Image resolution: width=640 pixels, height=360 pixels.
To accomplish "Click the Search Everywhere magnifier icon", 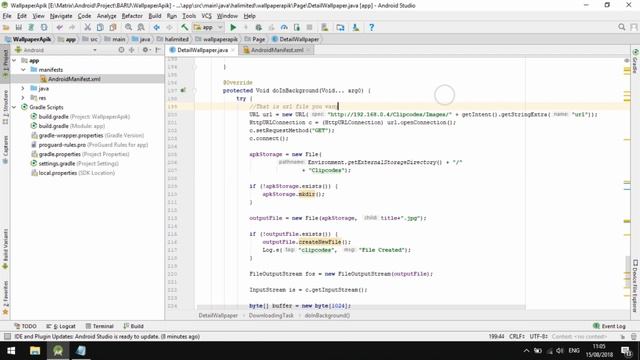I will [x=622, y=27].
